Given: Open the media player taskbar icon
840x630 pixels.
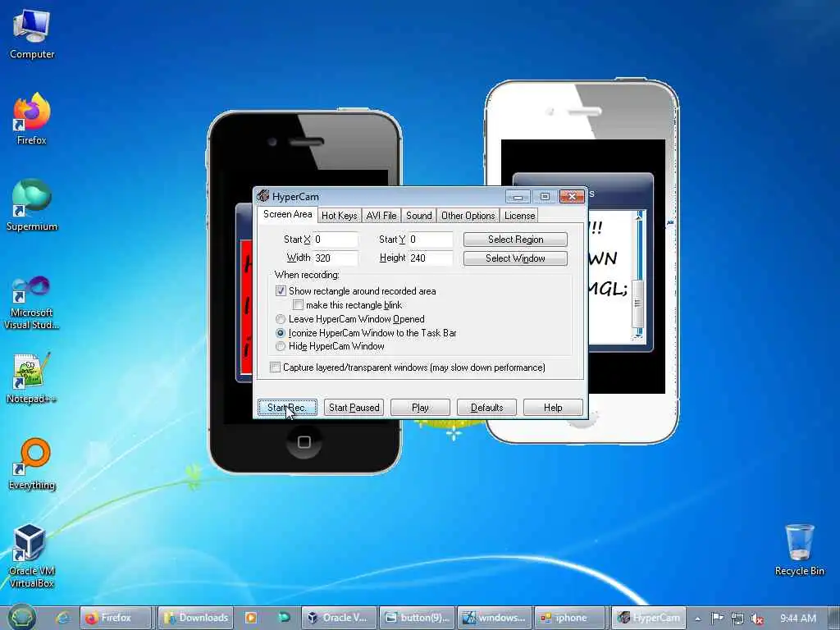Looking at the screenshot, I should point(251,618).
